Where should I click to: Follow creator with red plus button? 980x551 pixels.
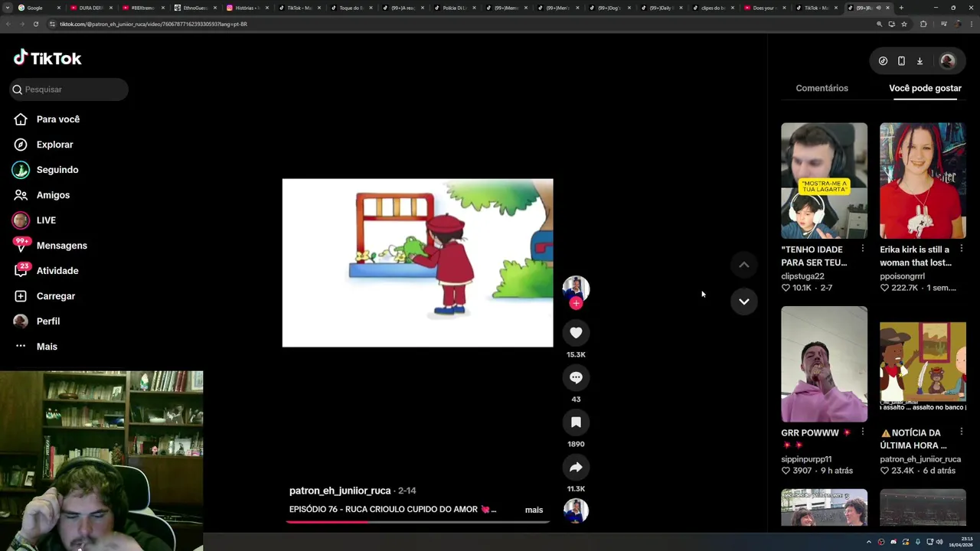[x=576, y=303]
